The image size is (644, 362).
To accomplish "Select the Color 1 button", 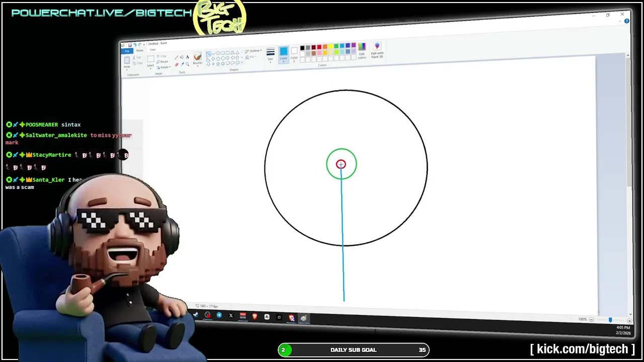I will tap(284, 54).
